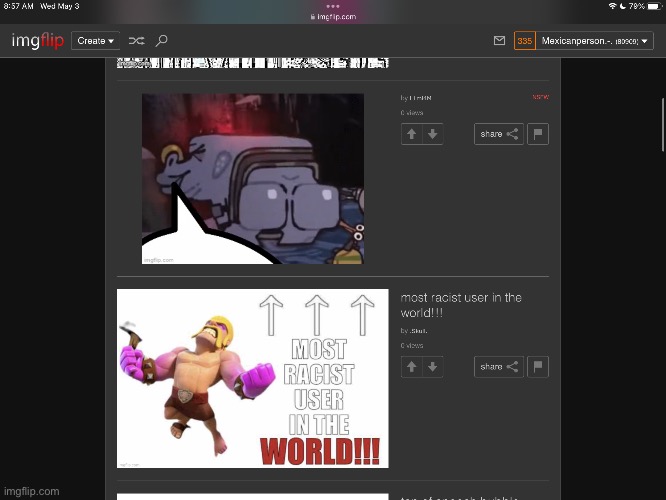Screen dimensions: 666x500
Task: Upvote the NSFW speech bubble meme
Action: pyautogui.click(x=412, y=134)
